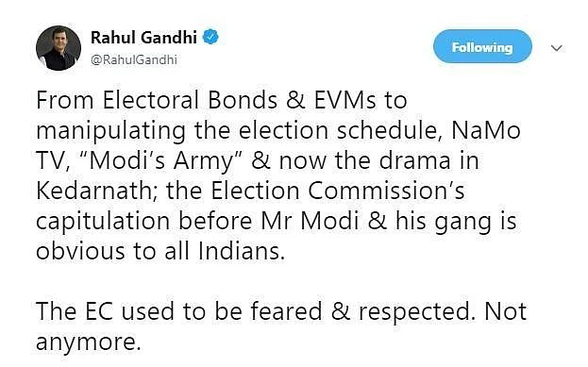The image size is (588, 367).
Task: Click the words "Electoral Bonds" in tweet
Action: point(190,100)
